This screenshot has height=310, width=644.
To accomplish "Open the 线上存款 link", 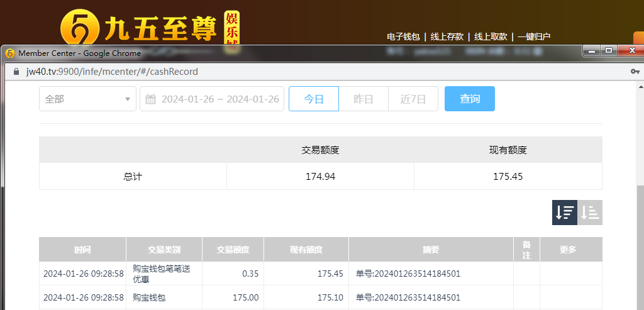I will (447, 36).
